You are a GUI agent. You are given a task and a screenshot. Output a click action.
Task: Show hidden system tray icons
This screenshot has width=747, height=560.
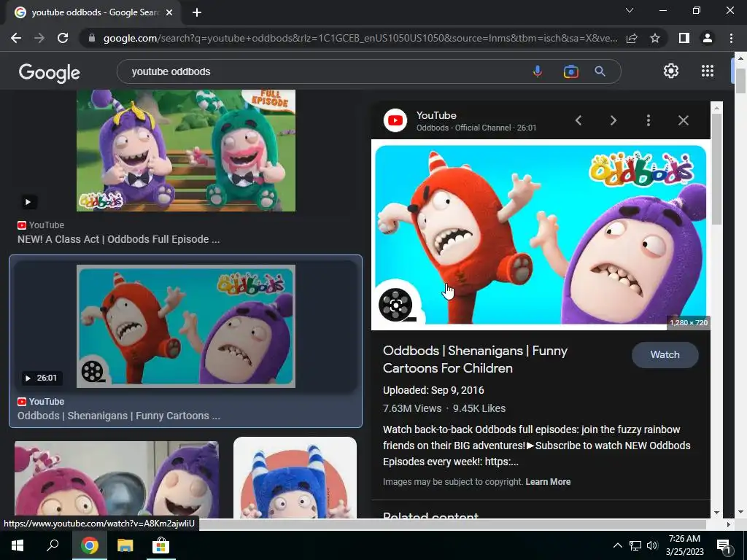click(617, 545)
